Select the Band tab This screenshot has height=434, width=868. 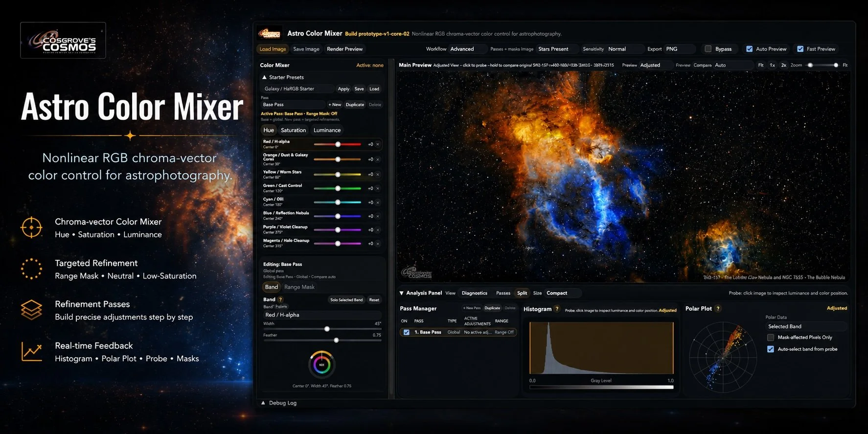272,287
